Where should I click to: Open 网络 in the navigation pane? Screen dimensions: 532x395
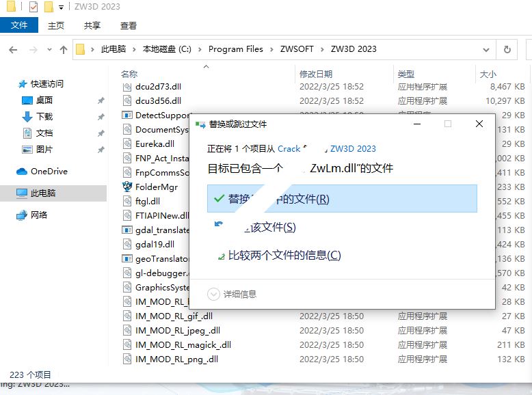coord(39,215)
